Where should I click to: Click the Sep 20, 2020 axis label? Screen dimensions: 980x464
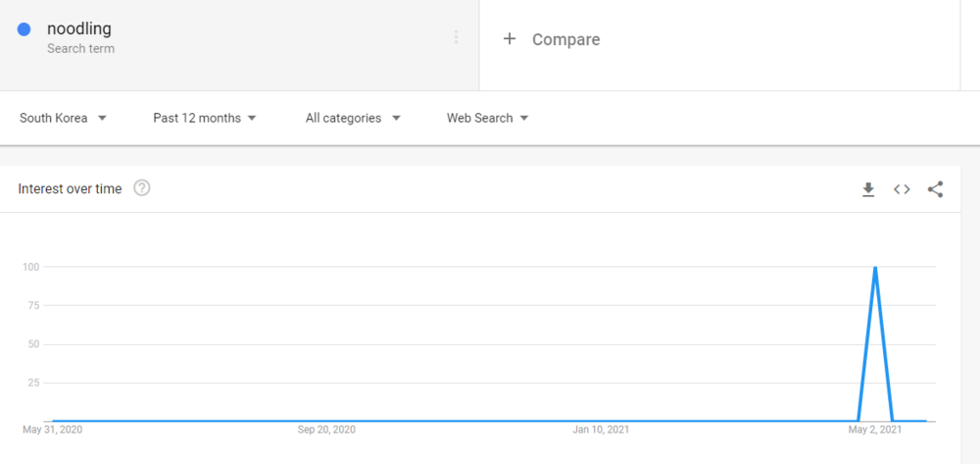[x=326, y=430]
